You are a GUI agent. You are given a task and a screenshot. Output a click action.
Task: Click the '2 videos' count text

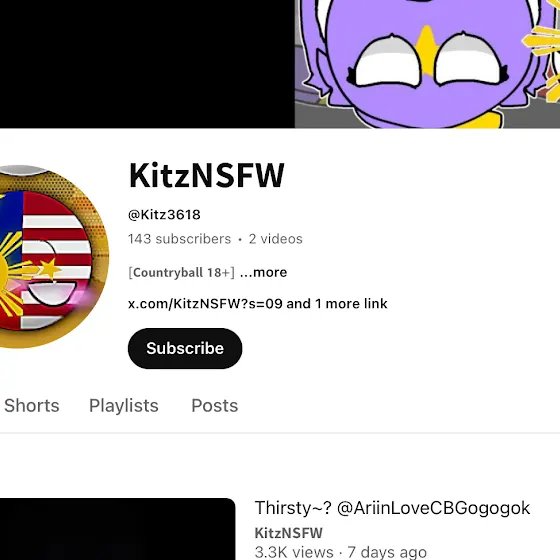(276, 239)
